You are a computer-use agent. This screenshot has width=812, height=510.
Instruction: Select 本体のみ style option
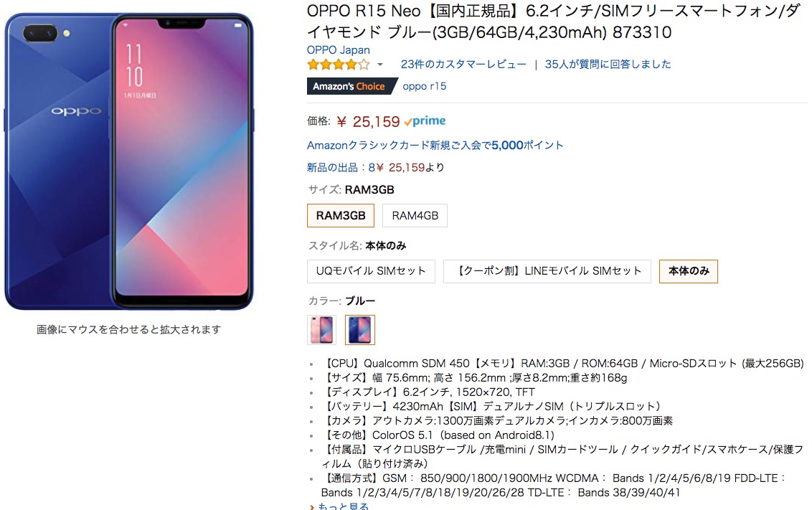pos(688,271)
